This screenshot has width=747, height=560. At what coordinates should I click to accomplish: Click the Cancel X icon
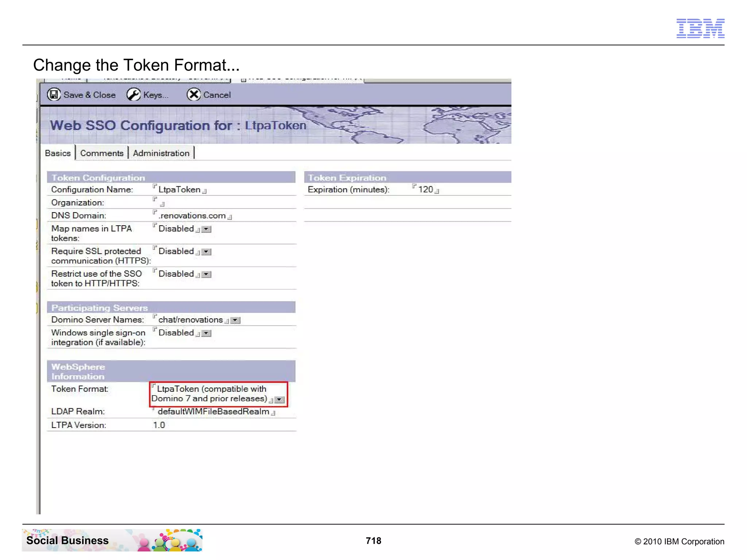[x=193, y=94]
